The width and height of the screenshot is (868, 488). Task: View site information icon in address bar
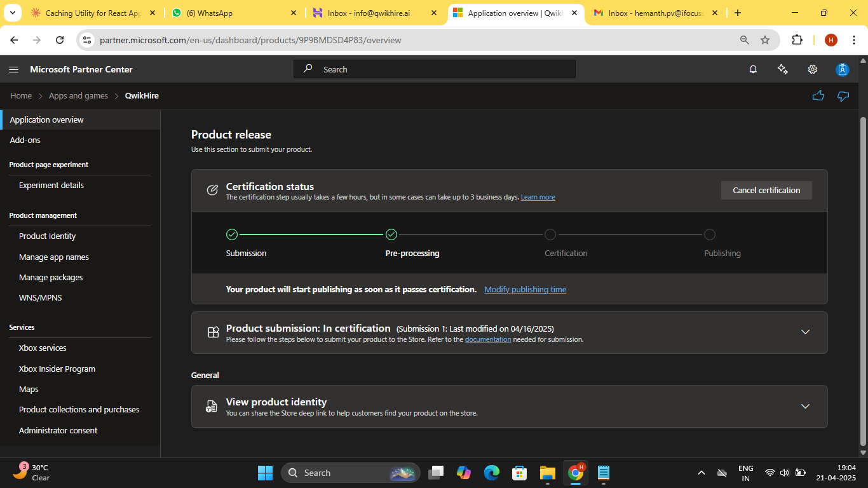(88, 40)
